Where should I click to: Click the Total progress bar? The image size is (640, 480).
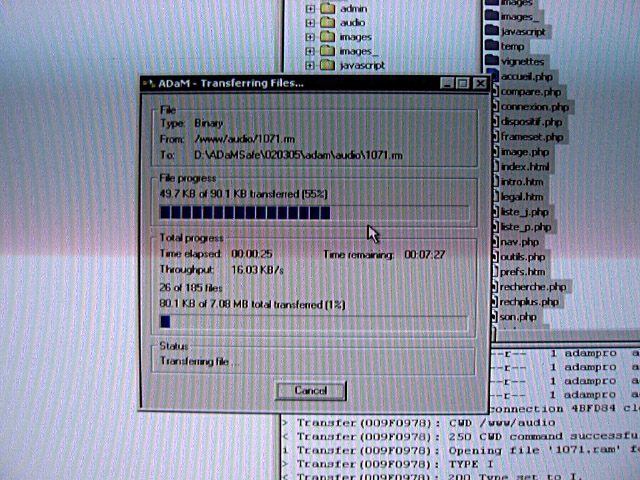pos(313,322)
